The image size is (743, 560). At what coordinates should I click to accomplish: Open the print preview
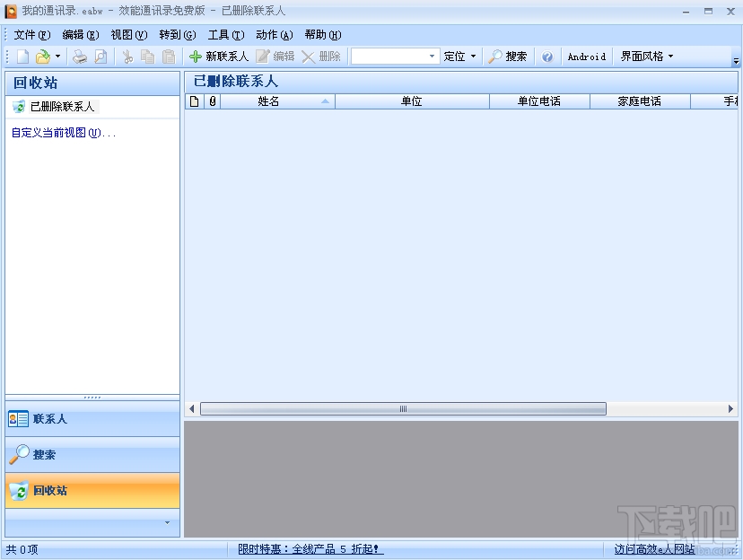tap(99, 56)
